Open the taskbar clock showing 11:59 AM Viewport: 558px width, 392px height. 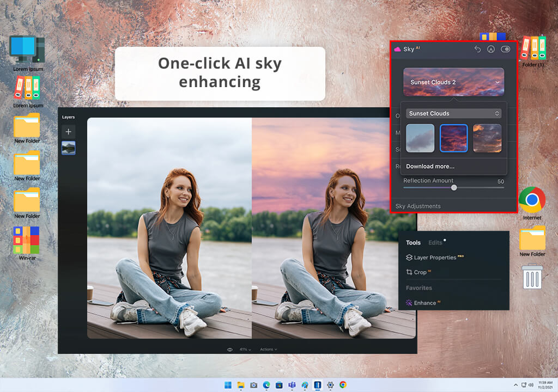tap(545, 385)
